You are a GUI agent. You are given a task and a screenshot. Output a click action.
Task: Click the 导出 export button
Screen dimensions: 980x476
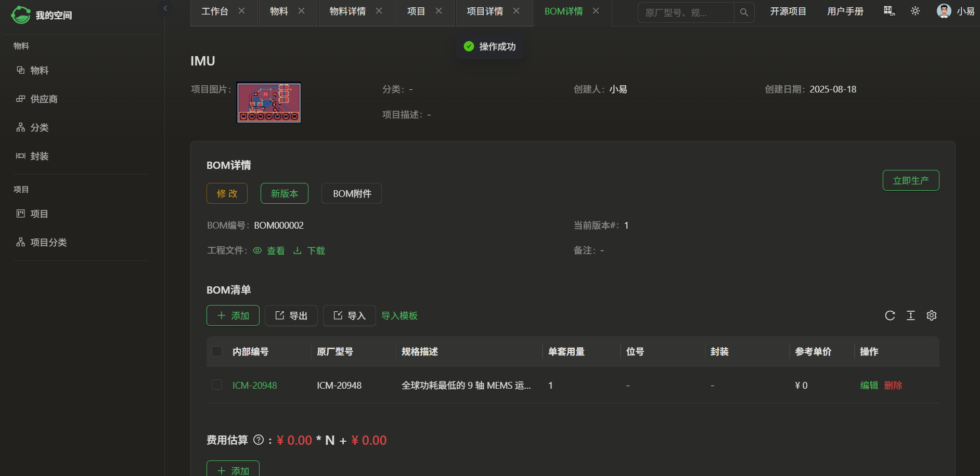coord(291,315)
